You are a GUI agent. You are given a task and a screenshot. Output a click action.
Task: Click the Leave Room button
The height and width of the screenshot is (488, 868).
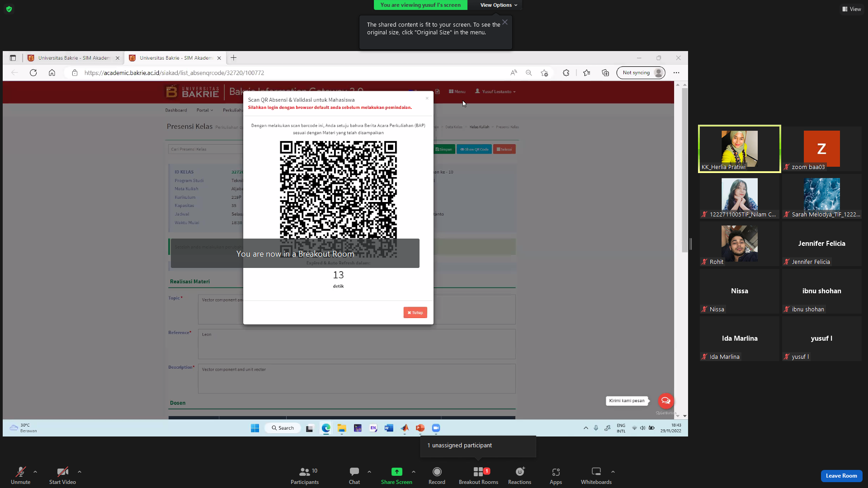841,476
